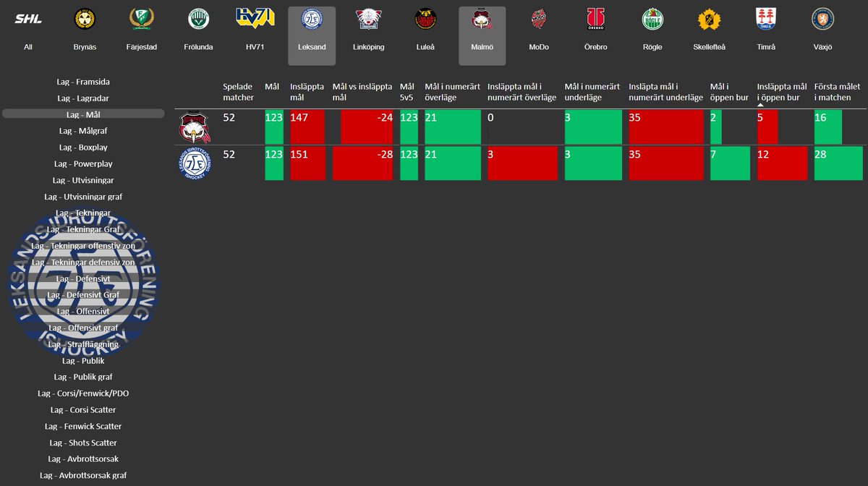Sort by Mål i numerärt underläge header
The width and height of the screenshot is (868, 486).
[x=592, y=92]
